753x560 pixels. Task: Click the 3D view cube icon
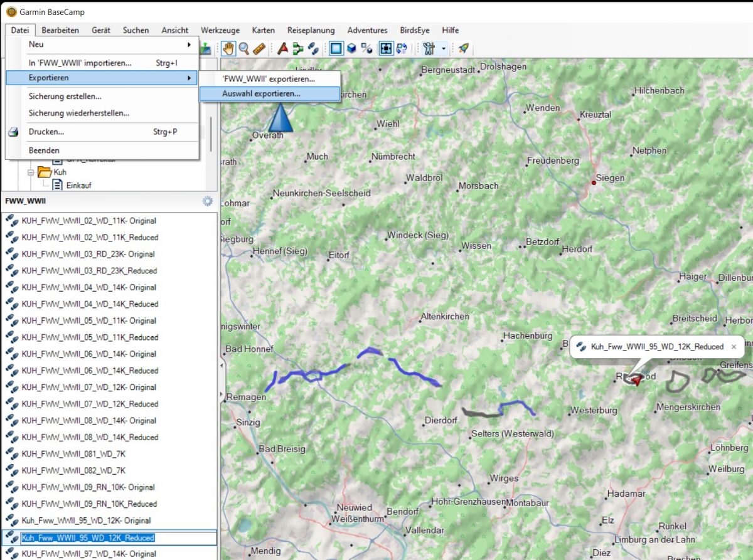click(352, 48)
